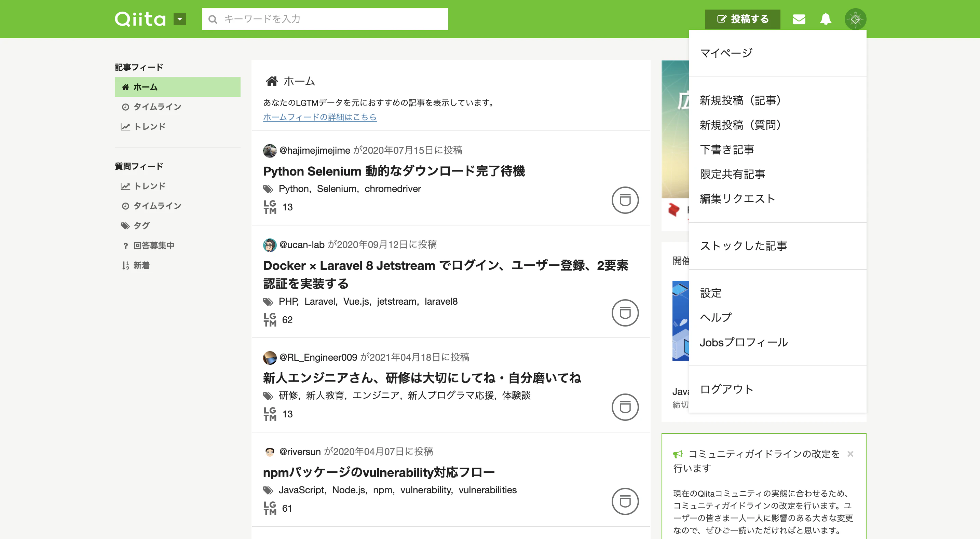Screen dimensions: 980x539
Task: Open the dropdown arrow beside Qiita logo
Action: point(180,19)
